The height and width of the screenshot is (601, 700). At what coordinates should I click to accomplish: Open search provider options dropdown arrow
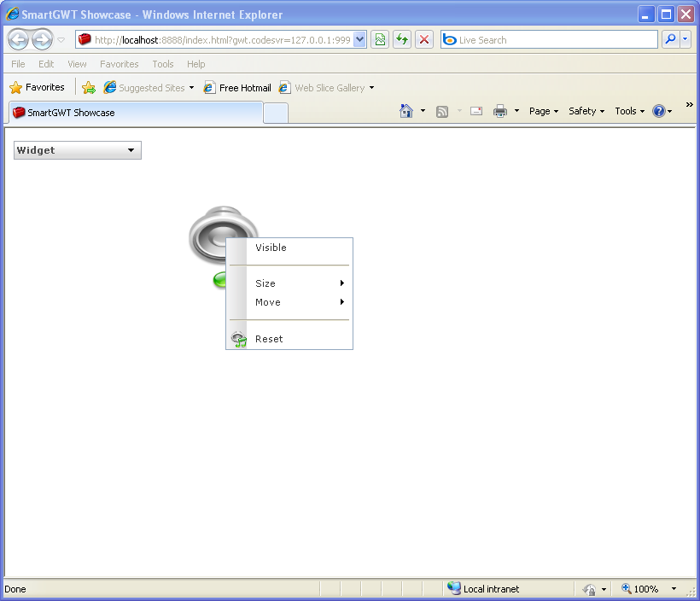click(685, 40)
